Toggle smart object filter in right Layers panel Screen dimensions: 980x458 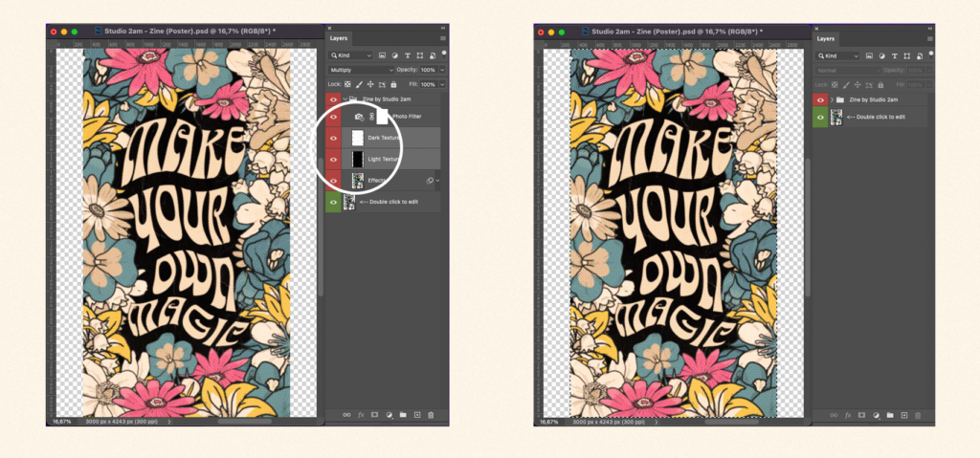918,55
